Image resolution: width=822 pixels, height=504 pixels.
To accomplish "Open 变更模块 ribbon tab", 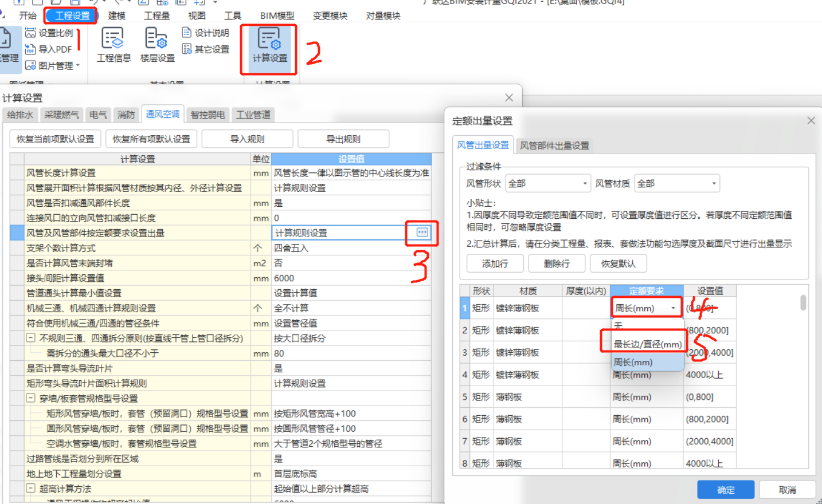I will tap(330, 15).
